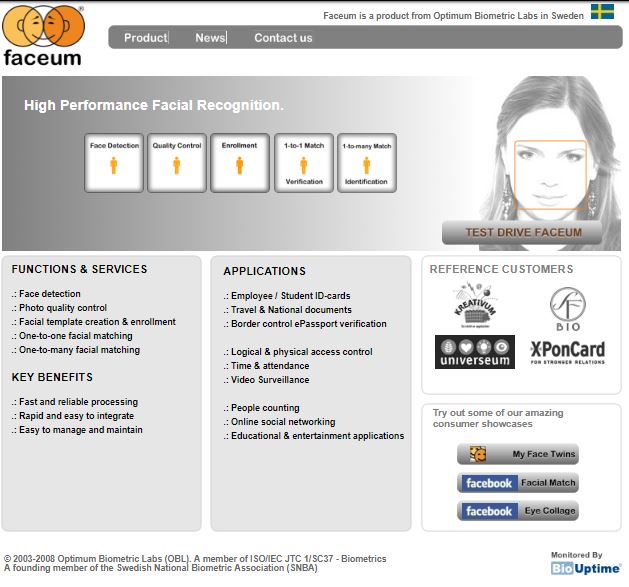Click 'High Performance Facial Recognition.' headline

click(x=154, y=105)
